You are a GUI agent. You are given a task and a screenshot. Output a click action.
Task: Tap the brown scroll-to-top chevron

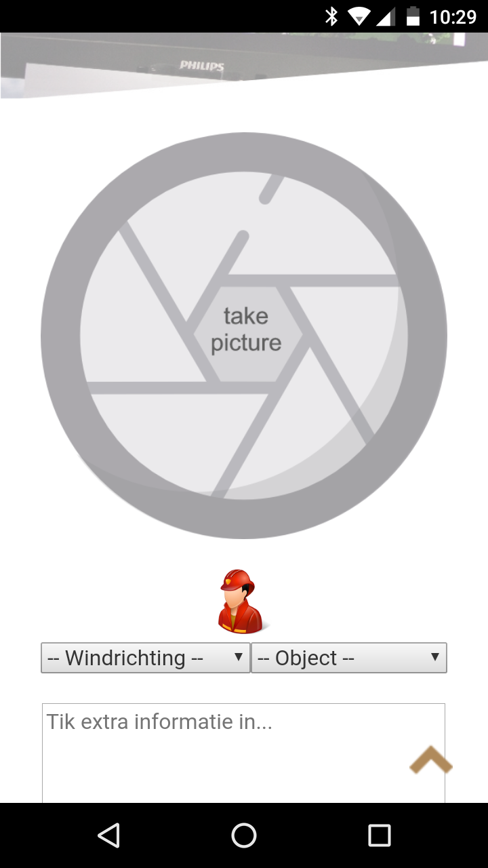coord(431,759)
